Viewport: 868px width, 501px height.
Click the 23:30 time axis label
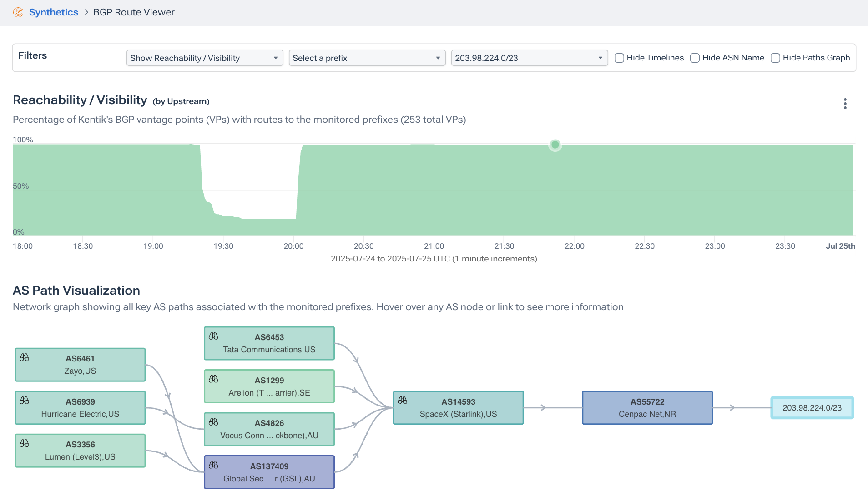coord(785,246)
